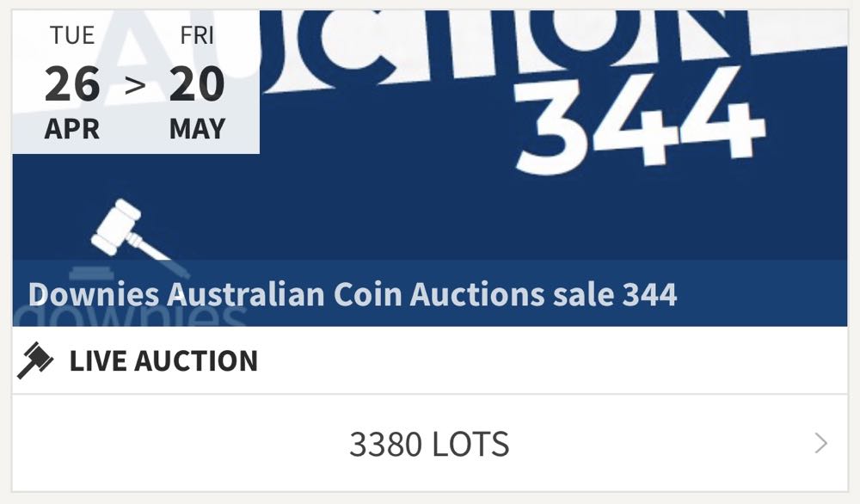Click the word LOTS in the bottom row
Image resolution: width=860 pixels, height=504 pixels.
pyautogui.click(x=470, y=444)
